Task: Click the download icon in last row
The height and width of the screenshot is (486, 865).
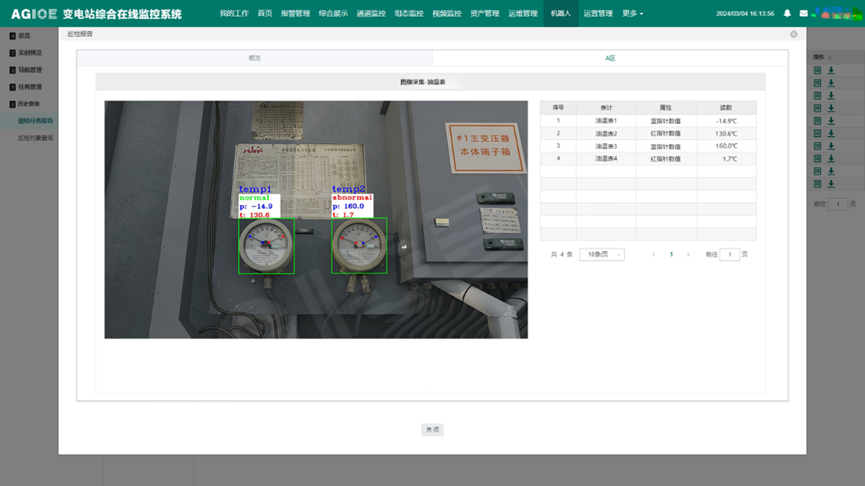Action: coord(831,184)
